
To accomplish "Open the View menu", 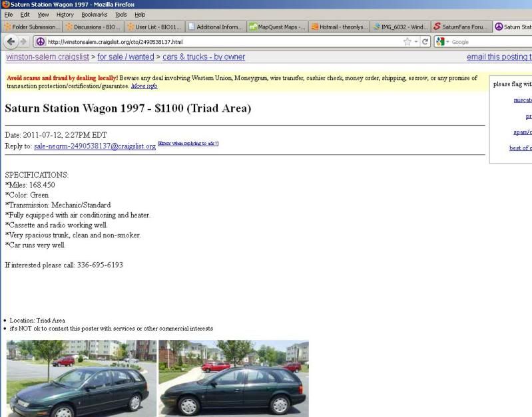I will coord(43,15).
